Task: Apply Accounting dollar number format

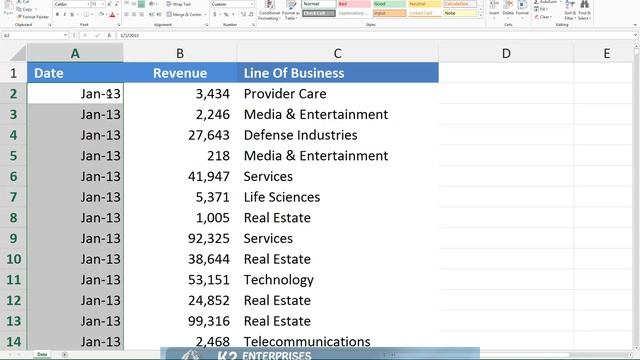Action: 215,14
